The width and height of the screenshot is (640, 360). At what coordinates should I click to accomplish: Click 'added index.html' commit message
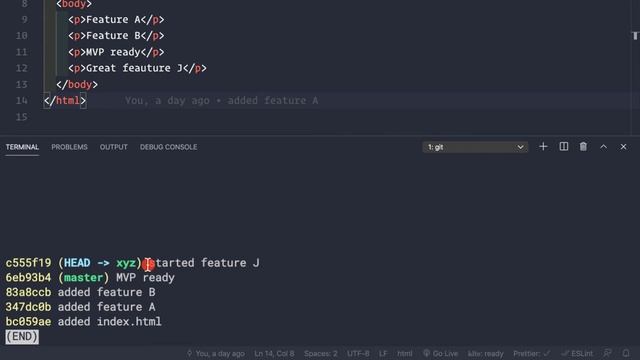[109, 322]
